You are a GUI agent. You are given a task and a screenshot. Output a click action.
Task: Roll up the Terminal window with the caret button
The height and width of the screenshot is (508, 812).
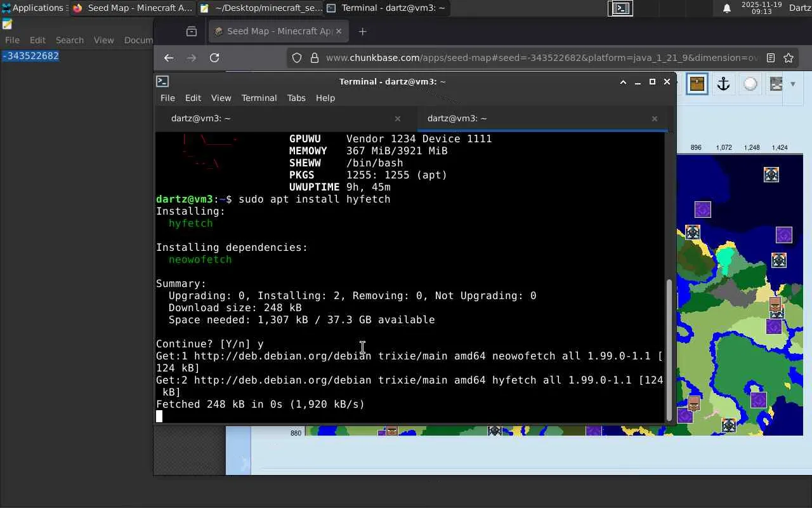(623, 81)
